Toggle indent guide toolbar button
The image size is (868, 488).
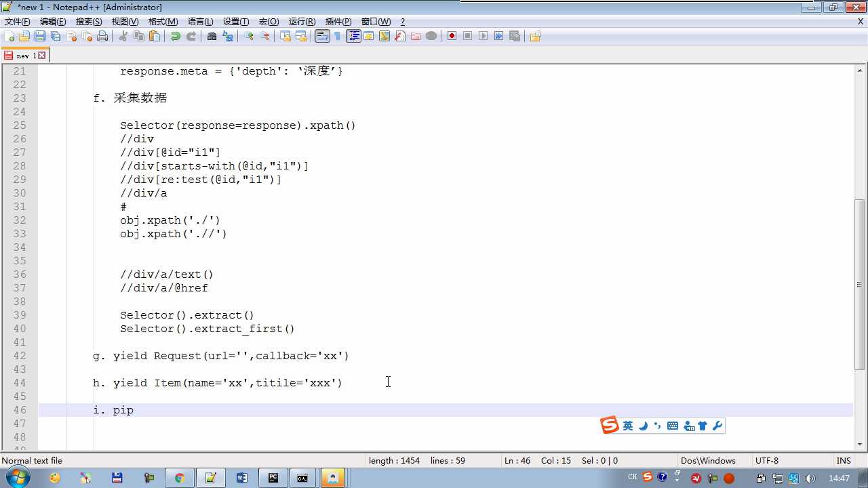pyautogui.click(x=353, y=37)
